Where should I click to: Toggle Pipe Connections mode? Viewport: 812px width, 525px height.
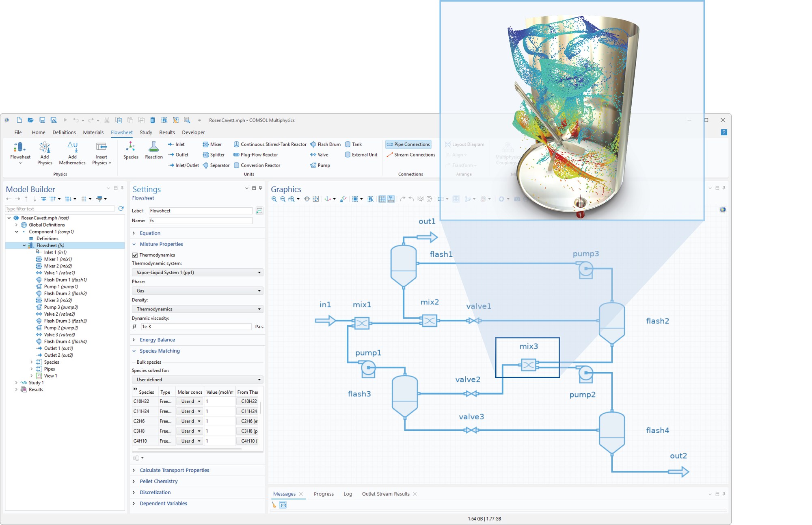pyautogui.click(x=408, y=144)
